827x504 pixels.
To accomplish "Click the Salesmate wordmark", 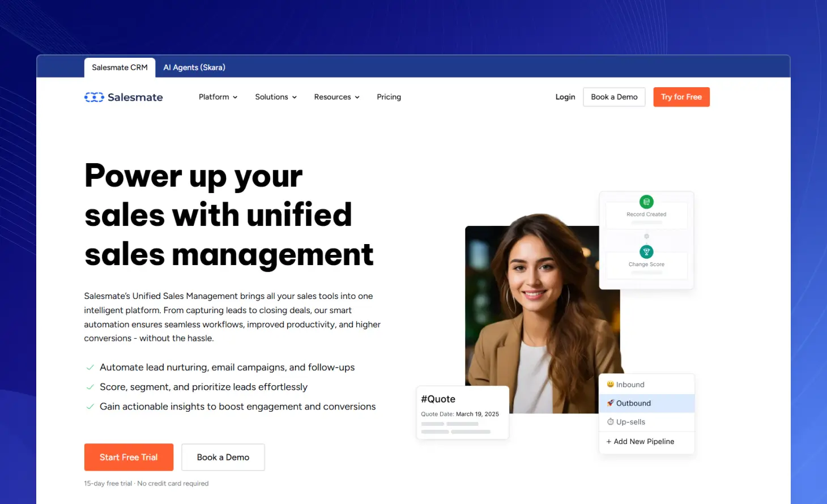I will pos(135,97).
